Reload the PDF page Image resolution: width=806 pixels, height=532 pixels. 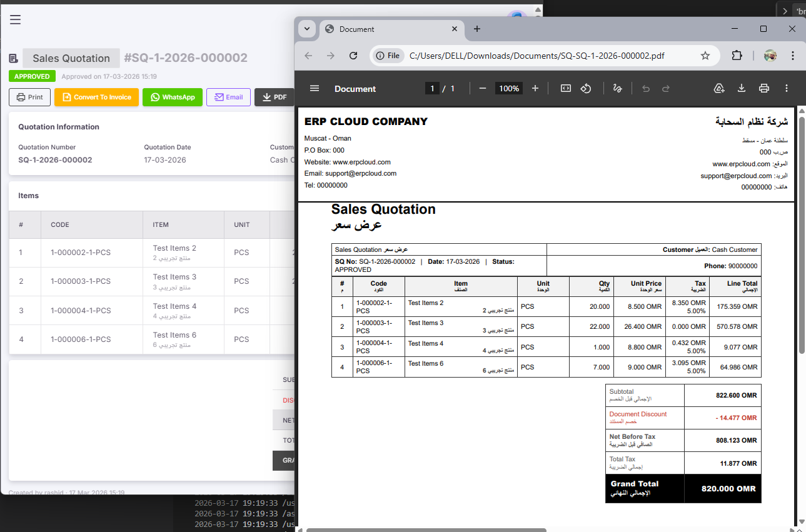(x=353, y=56)
